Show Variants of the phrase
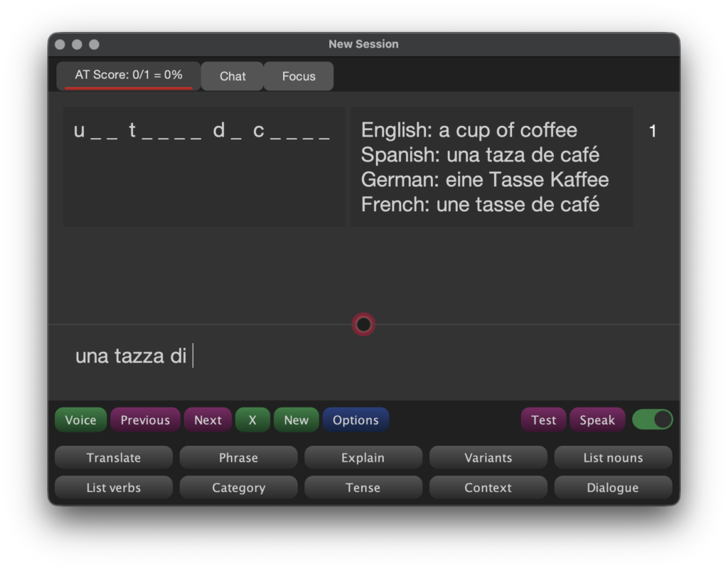The image size is (728, 569). (488, 457)
